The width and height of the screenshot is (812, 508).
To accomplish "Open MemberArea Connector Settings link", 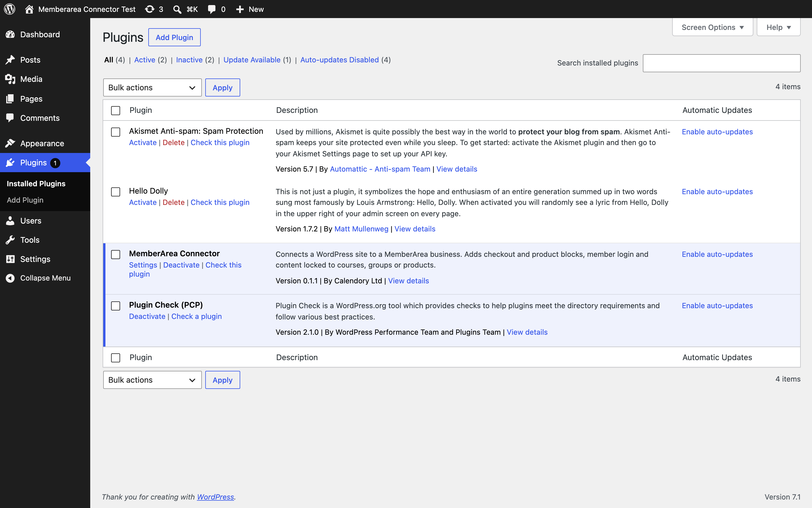I will 143,265.
